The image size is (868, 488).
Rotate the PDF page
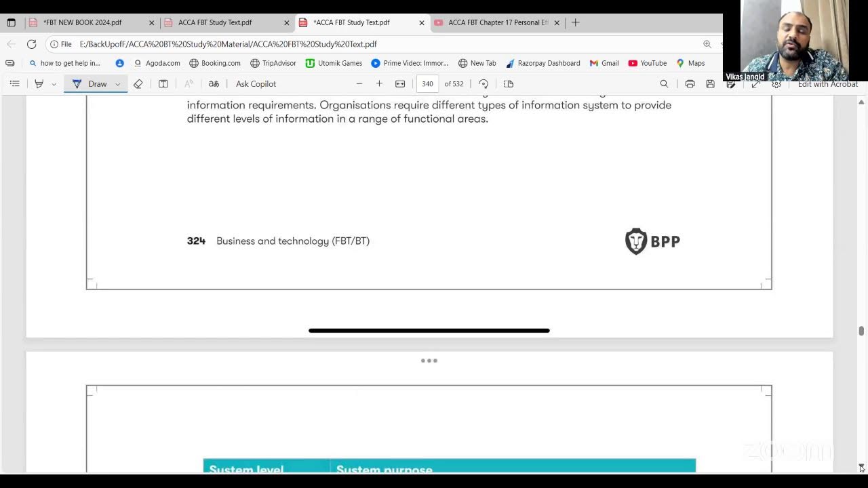(x=484, y=84)
